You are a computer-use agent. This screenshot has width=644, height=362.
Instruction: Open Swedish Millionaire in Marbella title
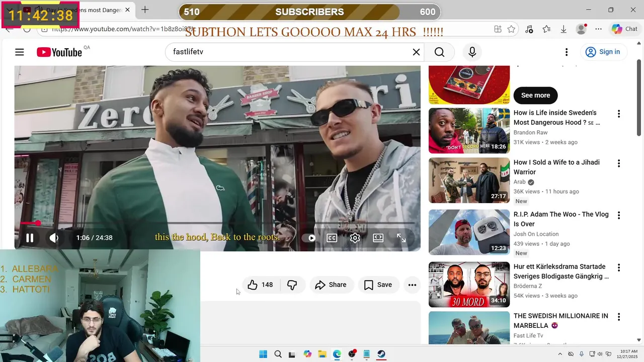pos(561,321)
